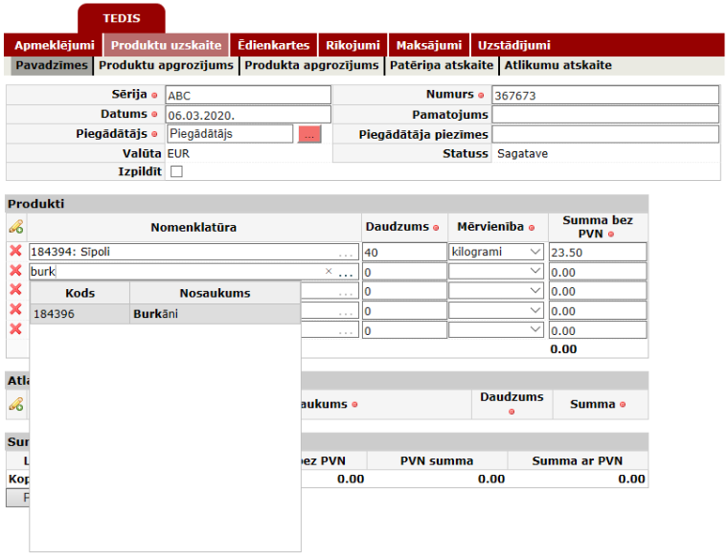This screenshot has height=560, width=728.
Task: Delete the Sīpoli product row
Action: [15, 251]
